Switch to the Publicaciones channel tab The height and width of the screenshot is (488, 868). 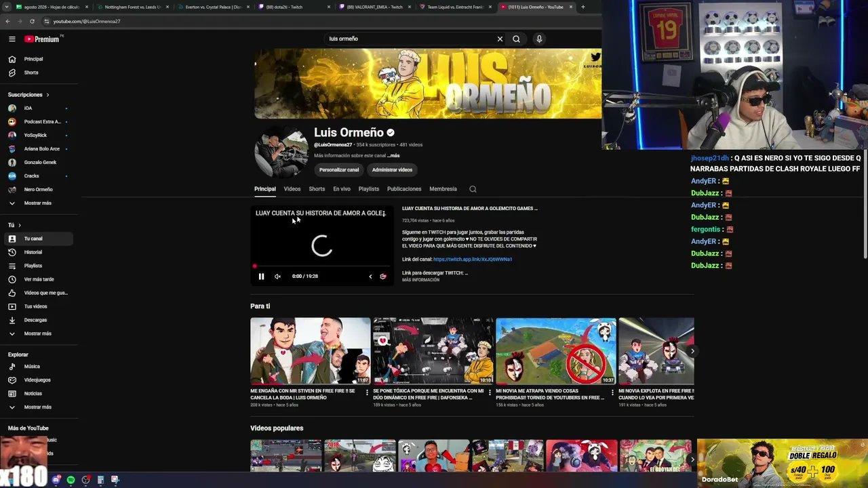[x=404, y=189]
